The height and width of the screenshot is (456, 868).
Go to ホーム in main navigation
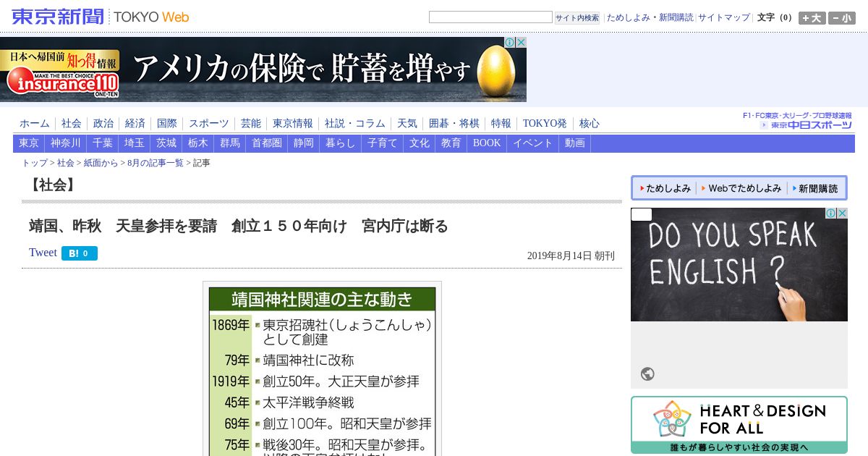click(35, 124)
